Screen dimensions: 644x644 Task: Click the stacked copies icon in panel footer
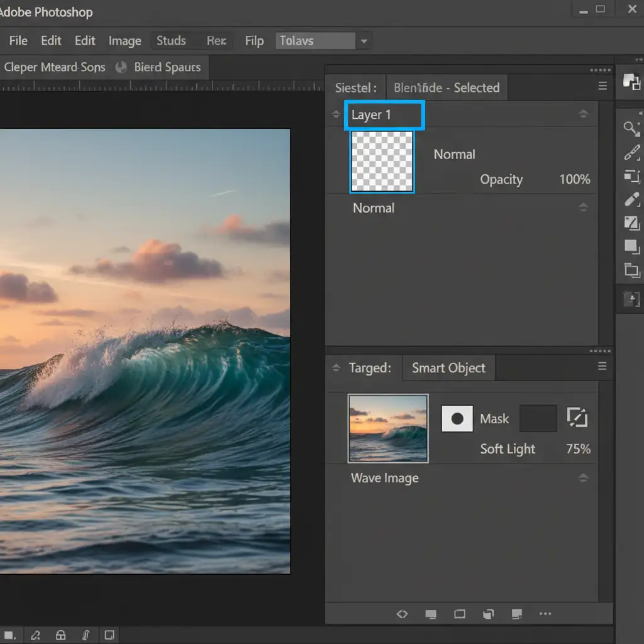(488, 614)
